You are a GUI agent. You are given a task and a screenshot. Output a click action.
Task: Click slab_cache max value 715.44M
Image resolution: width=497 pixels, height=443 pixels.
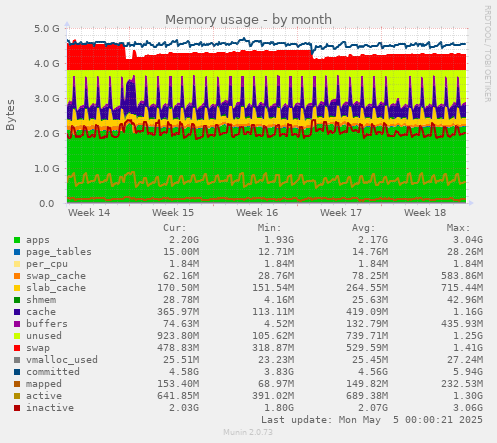(x=462, y=288)
